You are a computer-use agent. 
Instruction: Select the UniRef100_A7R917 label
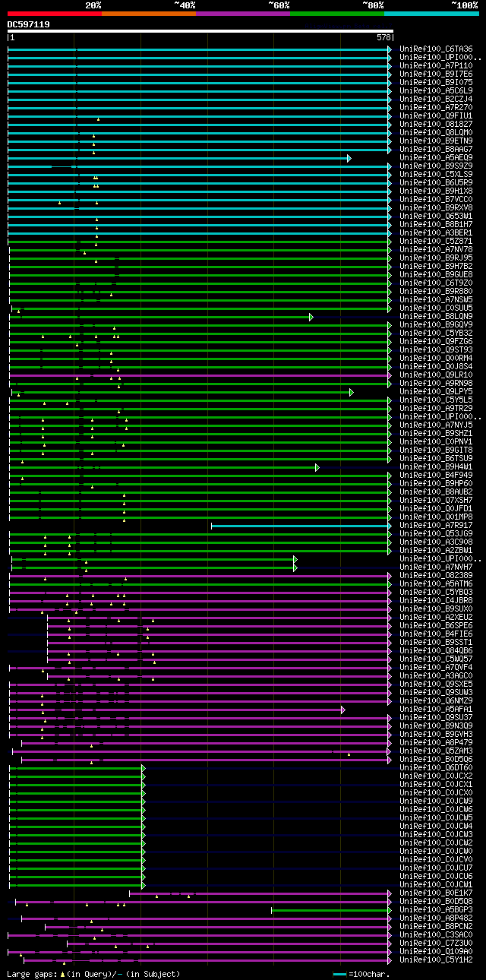click(x=436, y=526)
